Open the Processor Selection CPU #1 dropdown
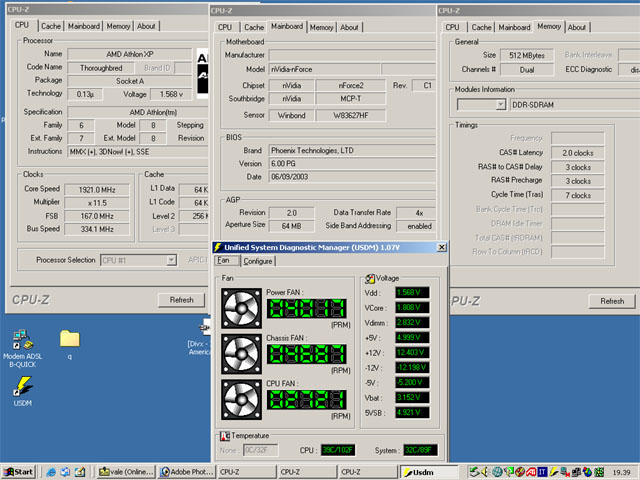640x480 pixels. (x=171, y=260)
